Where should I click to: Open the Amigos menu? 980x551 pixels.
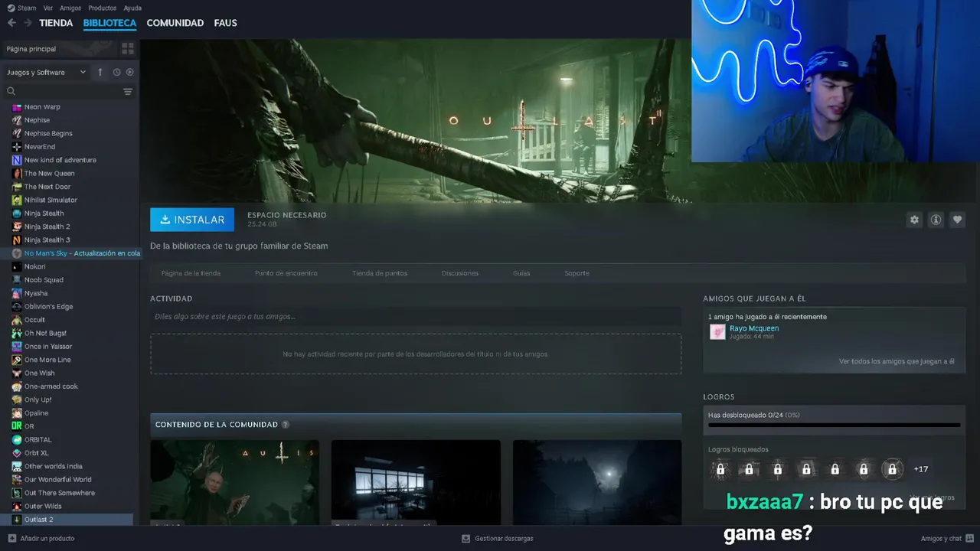(x=70, y=8)
